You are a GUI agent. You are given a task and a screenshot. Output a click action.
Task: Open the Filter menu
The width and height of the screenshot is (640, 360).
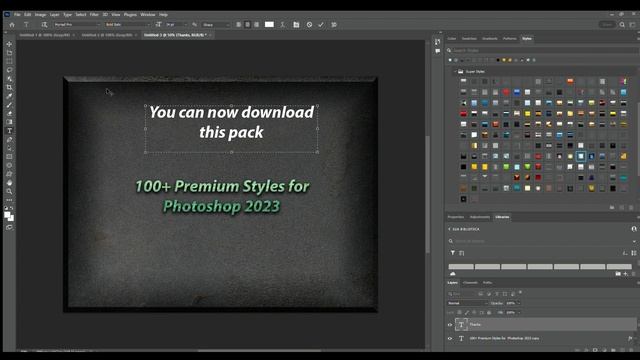click(94, 15)
